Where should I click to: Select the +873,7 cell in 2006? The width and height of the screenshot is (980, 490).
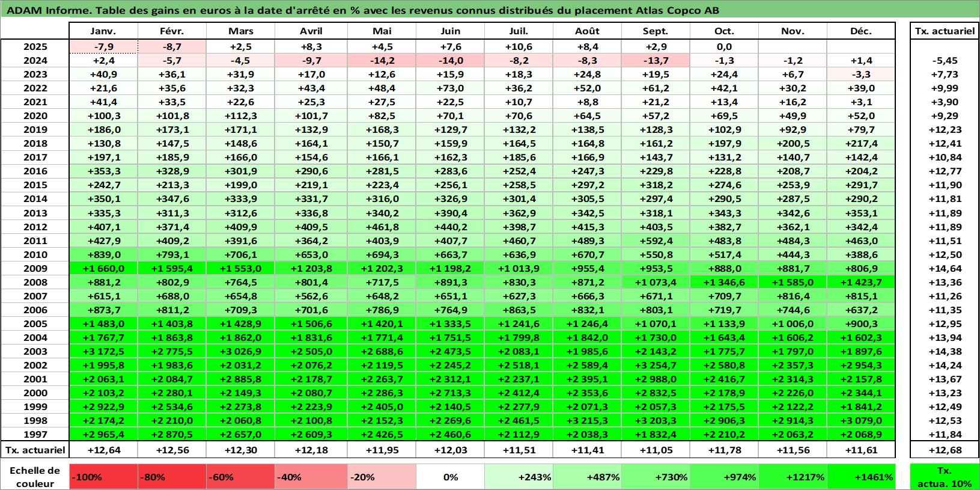tap(103, 310)
